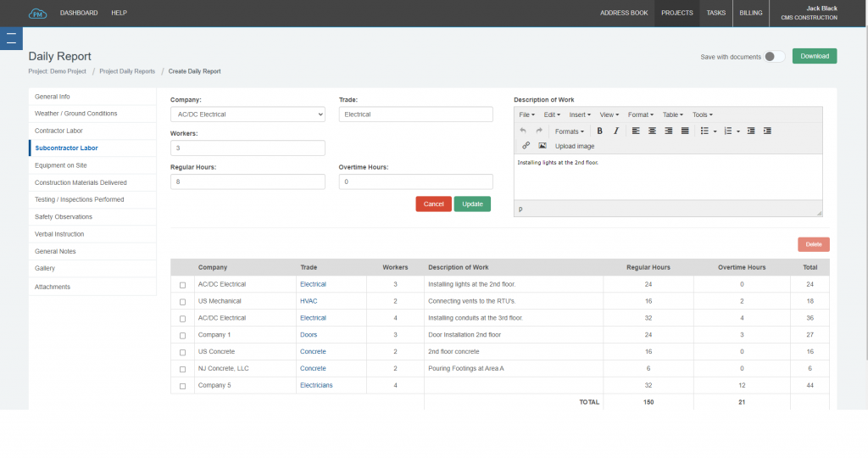The width and height of the screenshot is (868, 458).
Task: Open Tasks tab
Action: (715, 13)
